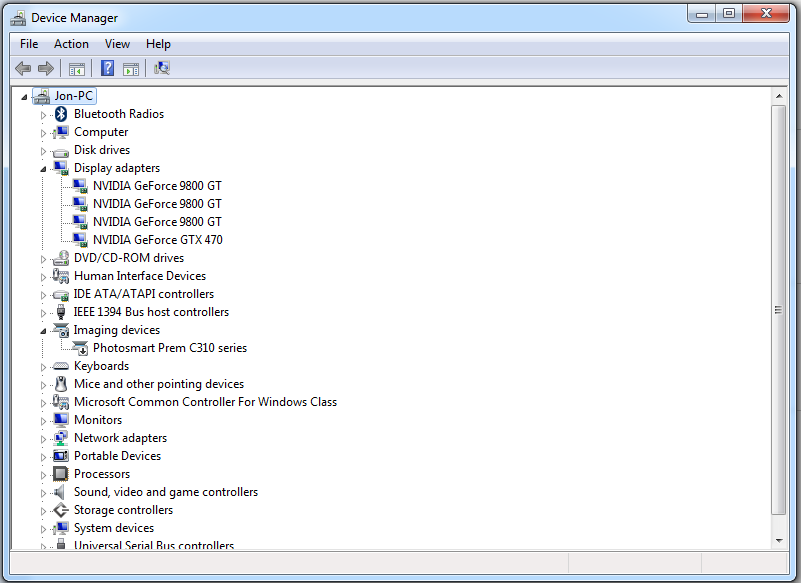Screen dimensions: 801x583
Task: Click the Forward arrow toolbar icon
Action: (46, 68)
